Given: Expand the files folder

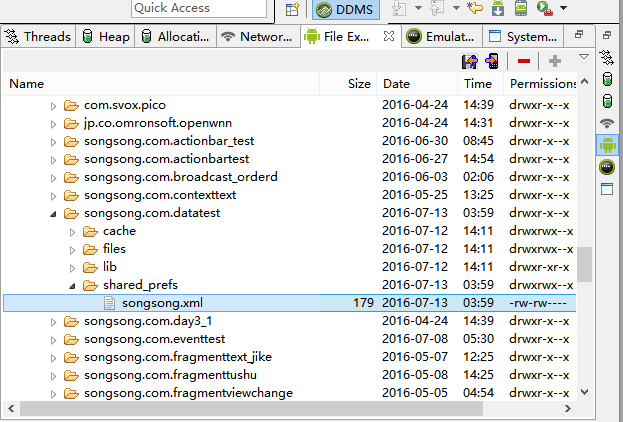Looking at the screenshot, I should (72, 250).
